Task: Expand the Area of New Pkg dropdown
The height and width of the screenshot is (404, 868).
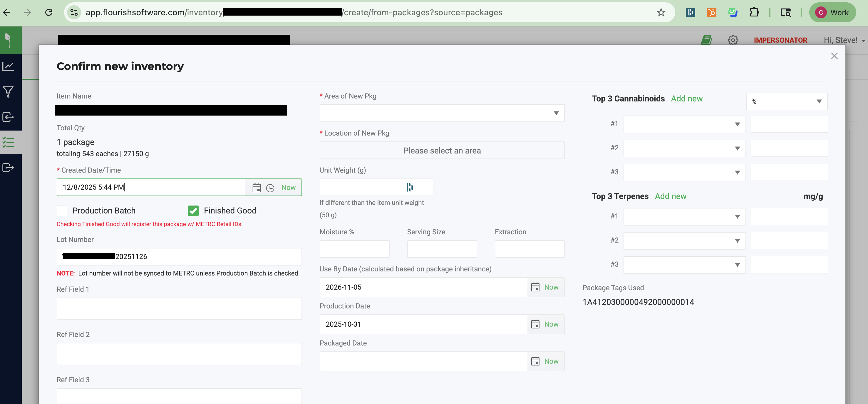Action: [441, 113]
